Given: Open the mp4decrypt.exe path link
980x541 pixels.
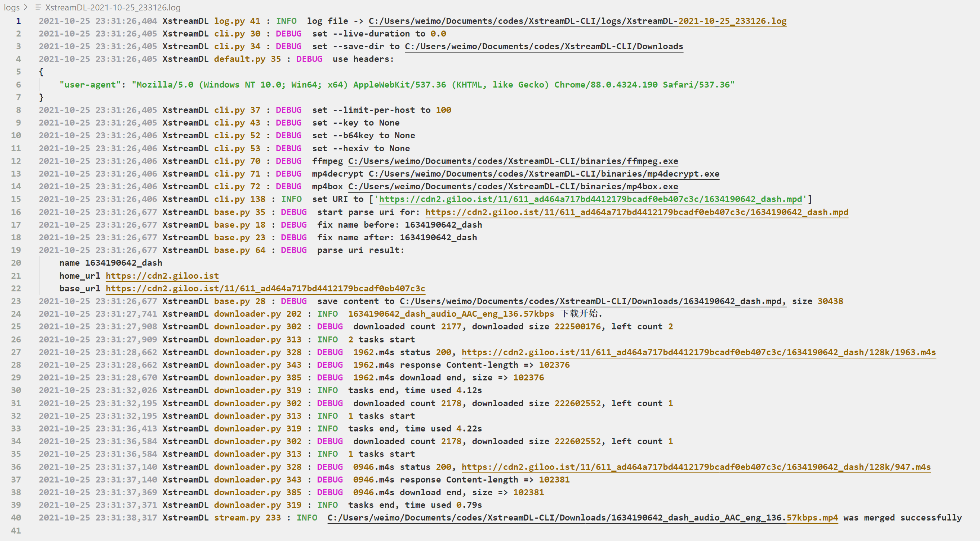Looking at the screenshot, I should pyautogui.click(x=544, y=174).
